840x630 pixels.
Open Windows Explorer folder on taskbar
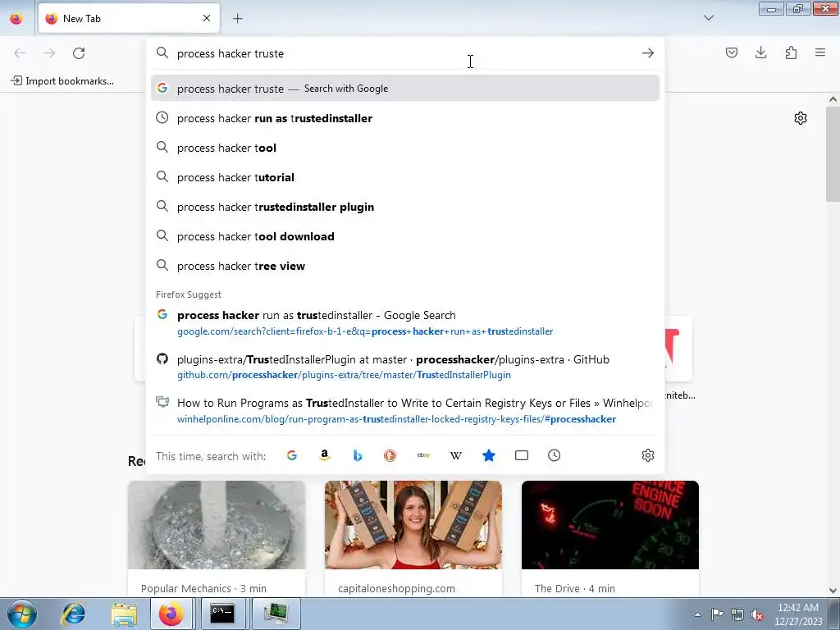pyautogui.click(x=124, y=614)
